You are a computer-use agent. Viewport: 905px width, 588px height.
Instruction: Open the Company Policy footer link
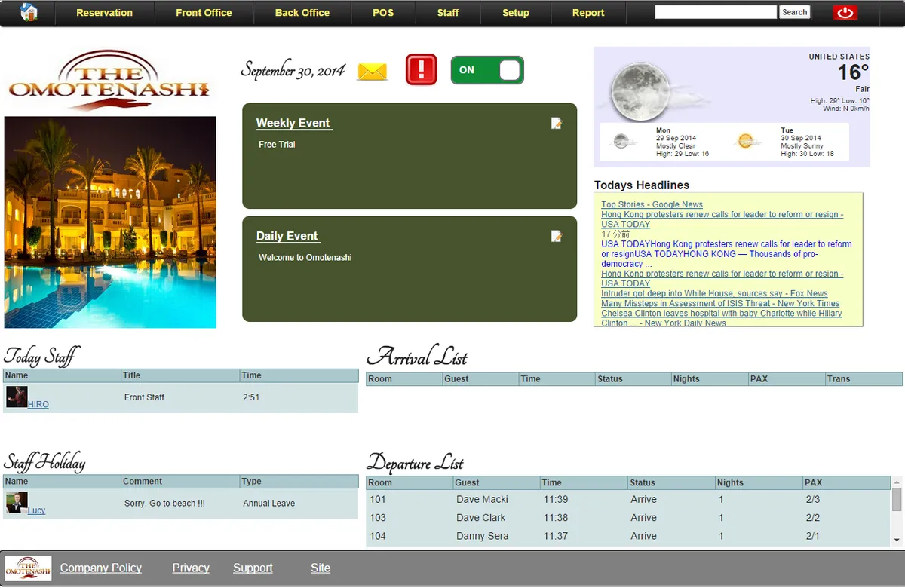coord(101,568)
